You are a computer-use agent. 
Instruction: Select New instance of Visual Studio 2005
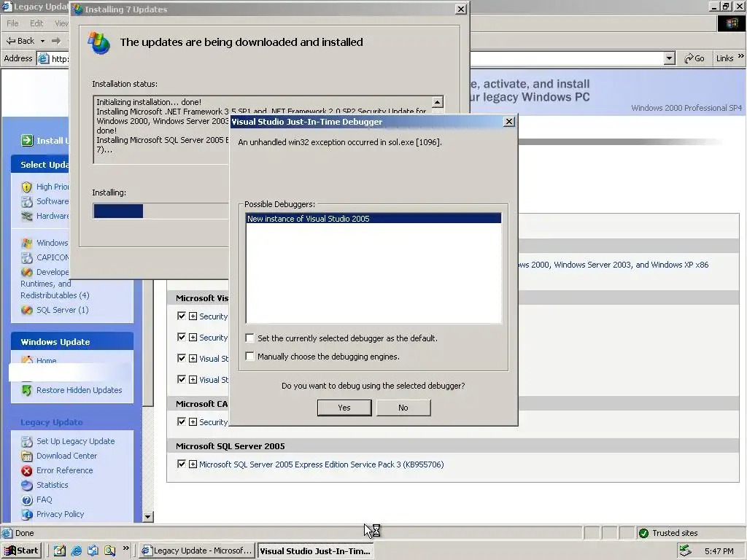pyautogui.click(x=373, y=219)
